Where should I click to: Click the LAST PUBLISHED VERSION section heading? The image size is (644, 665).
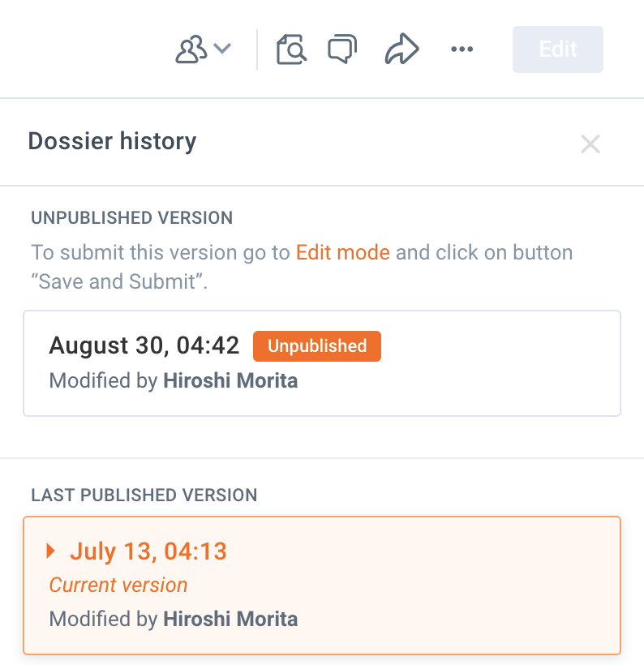click(x=144, y=495)
